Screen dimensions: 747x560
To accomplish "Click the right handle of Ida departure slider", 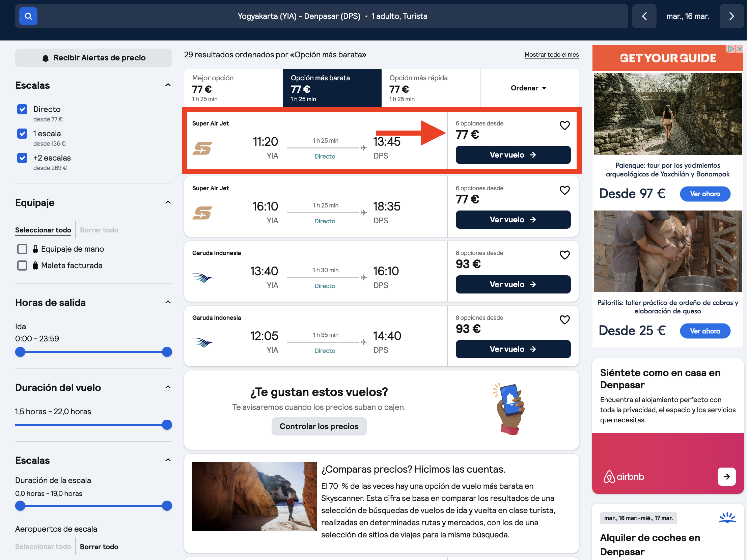I will point(167,352).
